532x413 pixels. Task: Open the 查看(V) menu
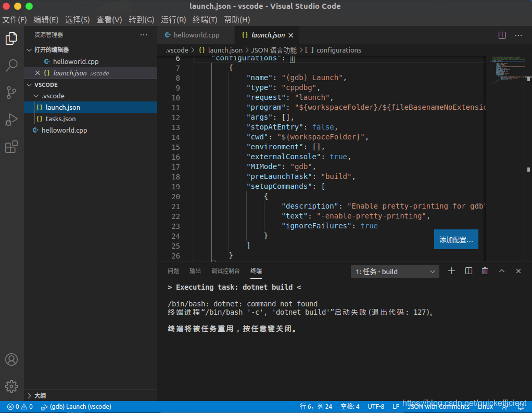[109, 20]
